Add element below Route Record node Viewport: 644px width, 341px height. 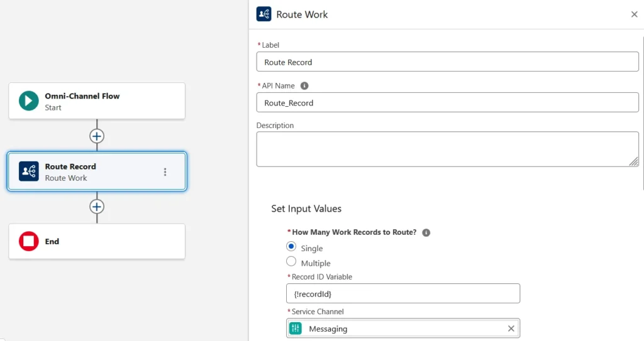pyautogui.click(x=96, y=207)
